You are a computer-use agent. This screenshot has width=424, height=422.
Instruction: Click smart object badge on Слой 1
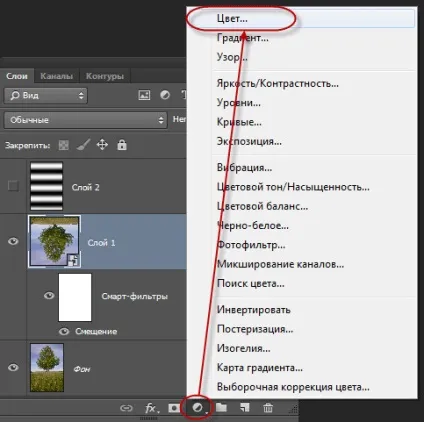(x=74, y=260)
